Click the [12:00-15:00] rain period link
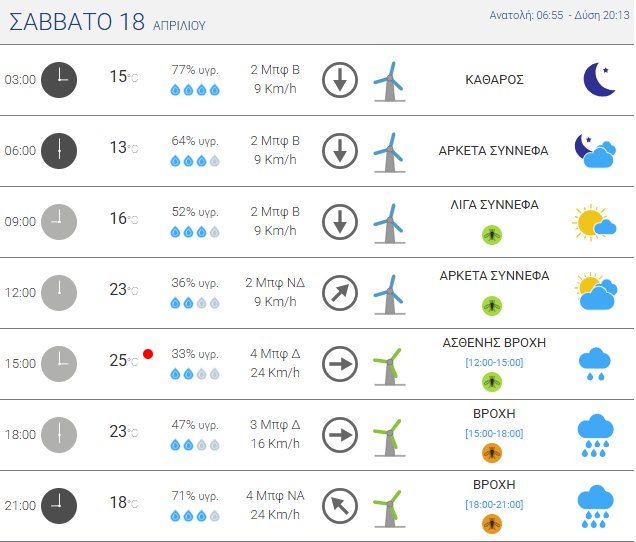This screenshot has width=636, height=542. tap(494, 362)
